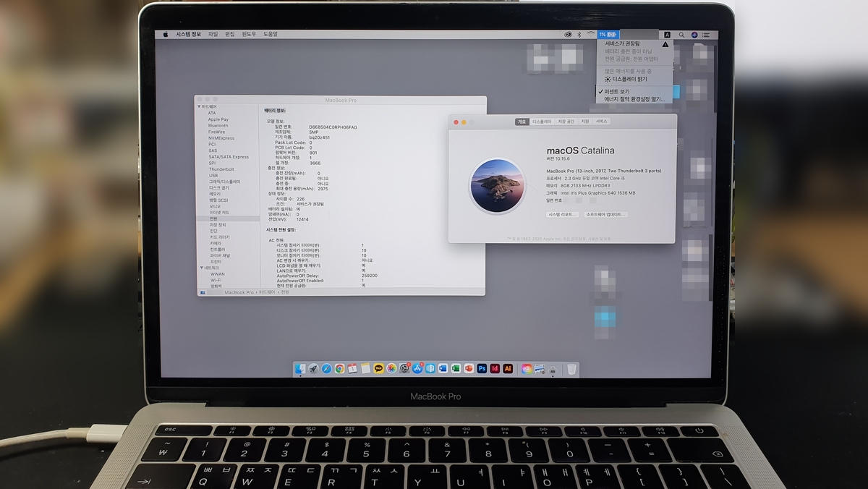Select 프린터 in the sidebar
The image size is (868, 489).
click(x=216, y=261)
